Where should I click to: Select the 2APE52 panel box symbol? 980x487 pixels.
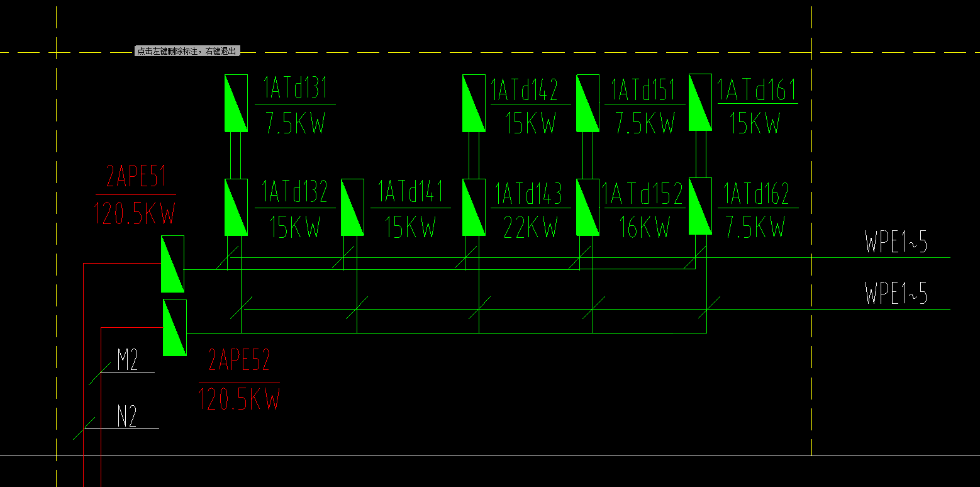175,327
